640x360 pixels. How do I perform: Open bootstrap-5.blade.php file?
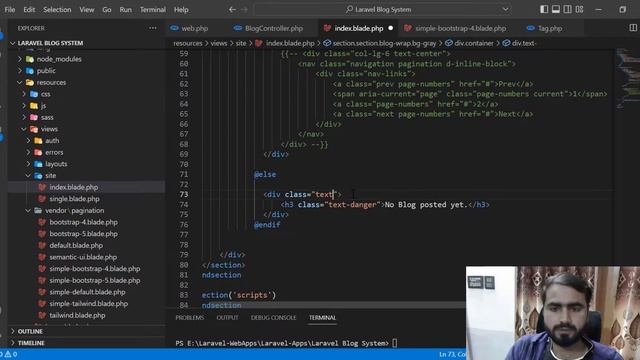tap(83, 234)
